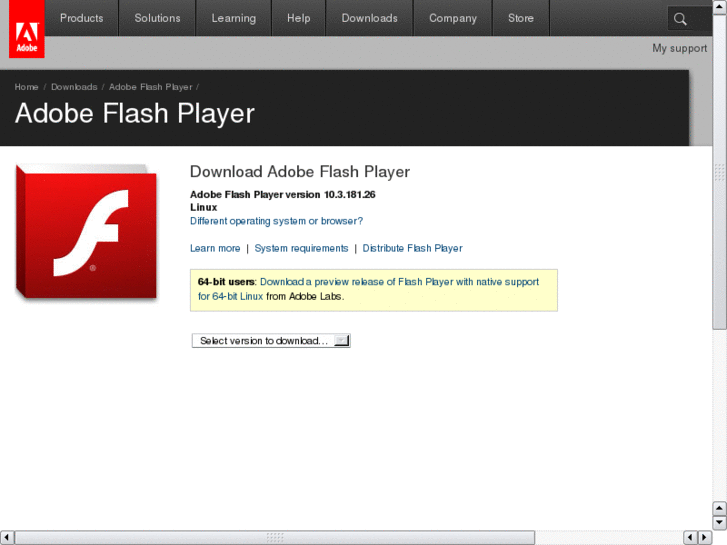Image resolution: width=727 pixels, height=545 pixels.
Task: Open the Downloads menu
Action: pos(370,18)
